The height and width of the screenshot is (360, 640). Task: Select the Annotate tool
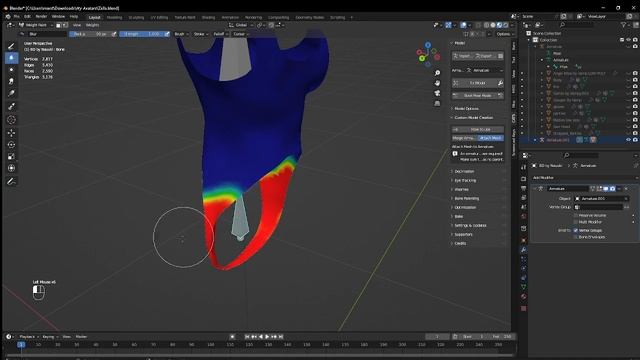tap(11, 182)
